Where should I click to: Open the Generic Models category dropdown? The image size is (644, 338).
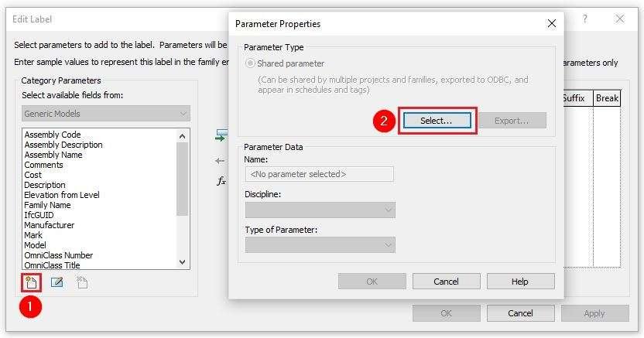pyautogui.click(x=106, y=114)
